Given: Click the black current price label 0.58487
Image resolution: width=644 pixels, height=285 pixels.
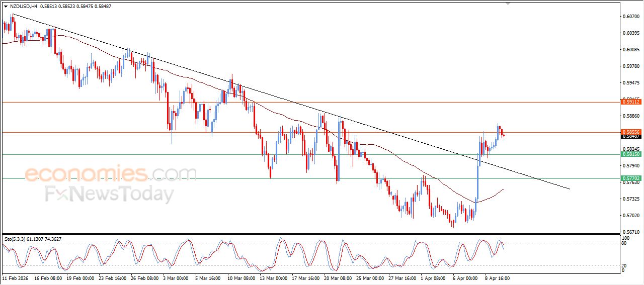Looking at the screenshot, I should (x=631, y=136).
